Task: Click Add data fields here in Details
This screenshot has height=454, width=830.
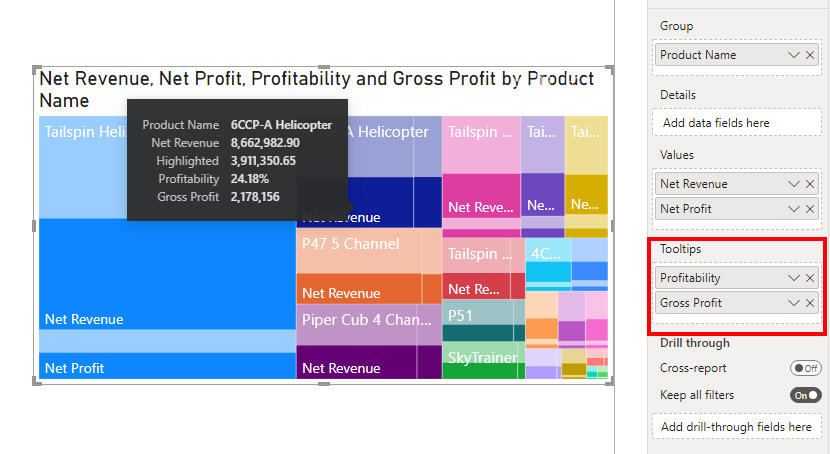Action: pos(738,123)
